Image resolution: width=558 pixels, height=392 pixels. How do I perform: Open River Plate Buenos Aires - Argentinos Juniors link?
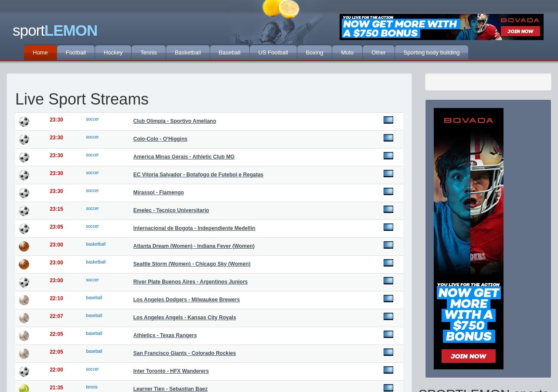point(191,282)
